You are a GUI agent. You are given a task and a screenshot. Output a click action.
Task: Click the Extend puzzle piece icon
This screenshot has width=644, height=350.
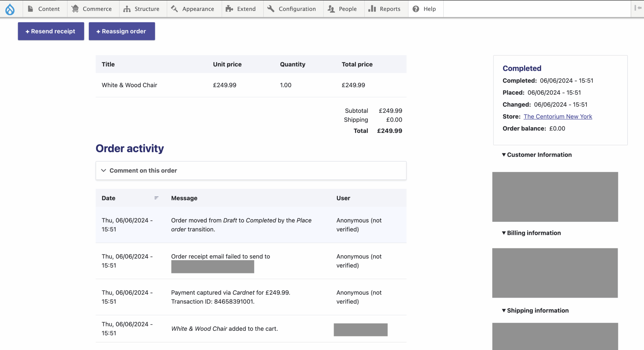tap(229, 9)
